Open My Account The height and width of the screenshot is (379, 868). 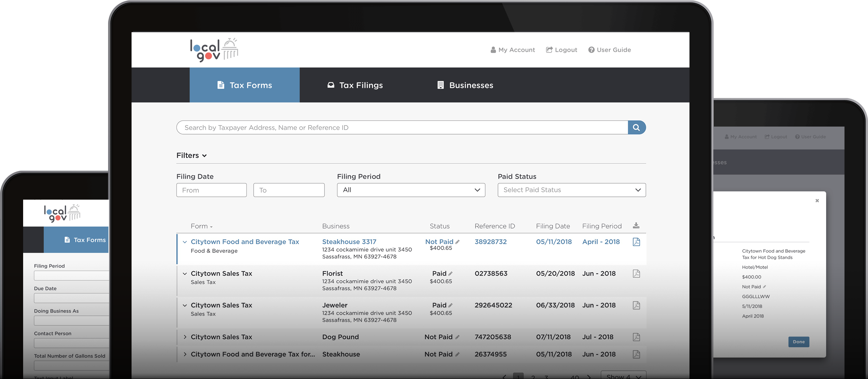coord(512,50)
